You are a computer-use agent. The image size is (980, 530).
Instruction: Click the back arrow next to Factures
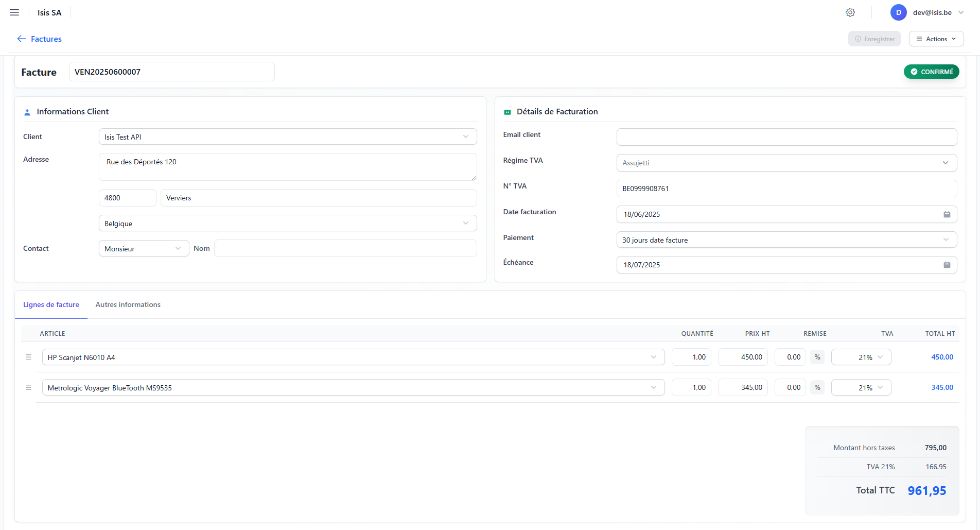(x=21, y=39)
